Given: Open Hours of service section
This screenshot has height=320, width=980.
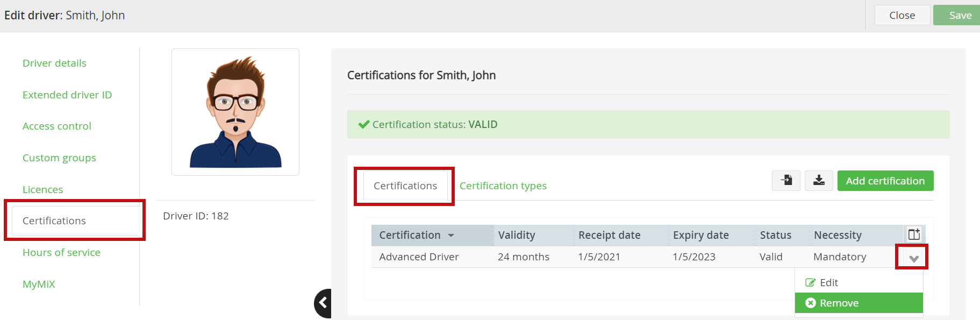Looking at the screenshot, I should pos(61,252).
